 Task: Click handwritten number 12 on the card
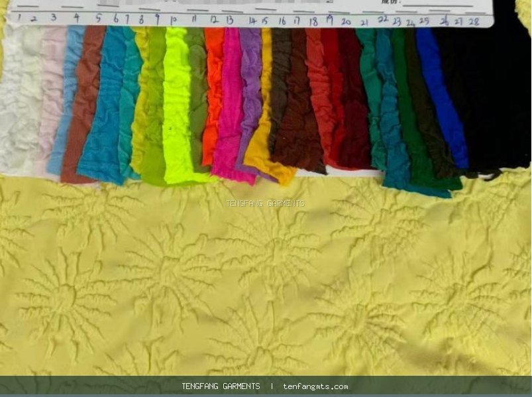click(214, 19)
